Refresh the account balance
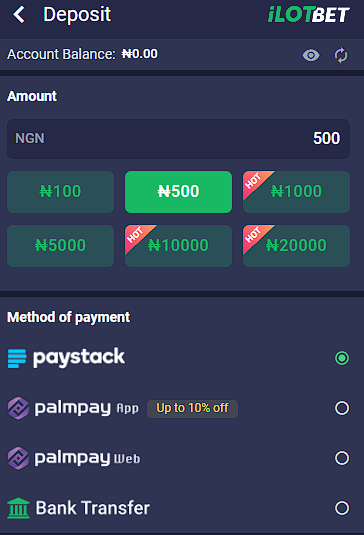Screen dimensions: 364x535 click(341, 55)
